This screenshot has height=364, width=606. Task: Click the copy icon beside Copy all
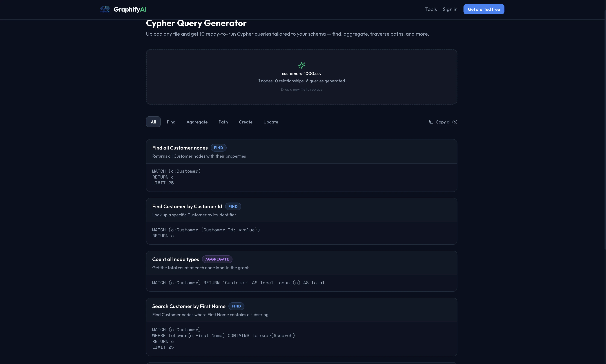coord(431,122)
